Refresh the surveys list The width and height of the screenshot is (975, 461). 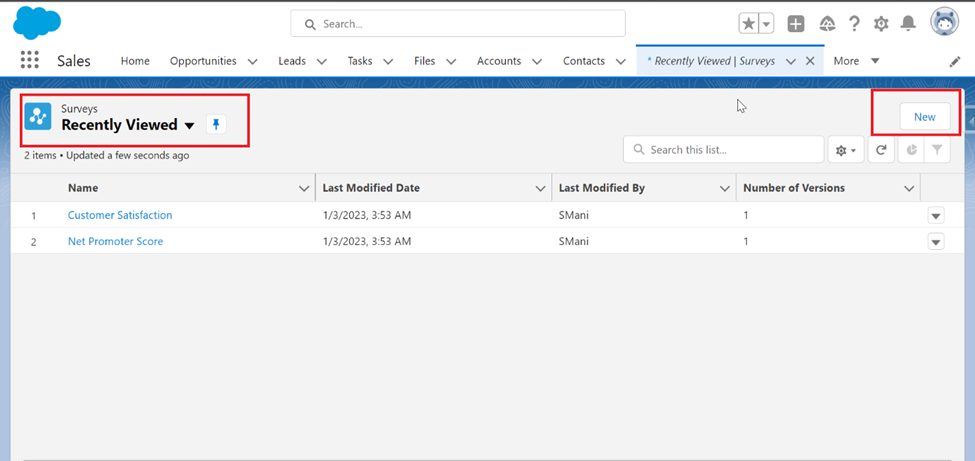click(881, 150)
